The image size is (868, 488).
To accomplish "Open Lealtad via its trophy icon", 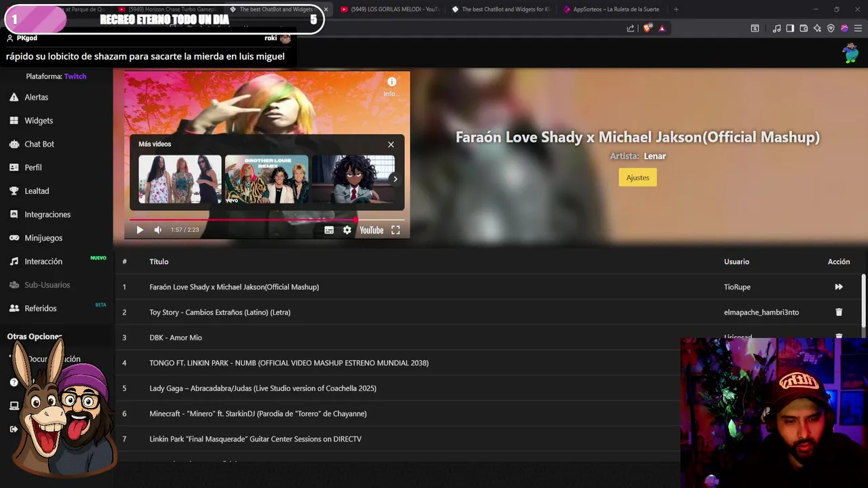I will 14,191.
